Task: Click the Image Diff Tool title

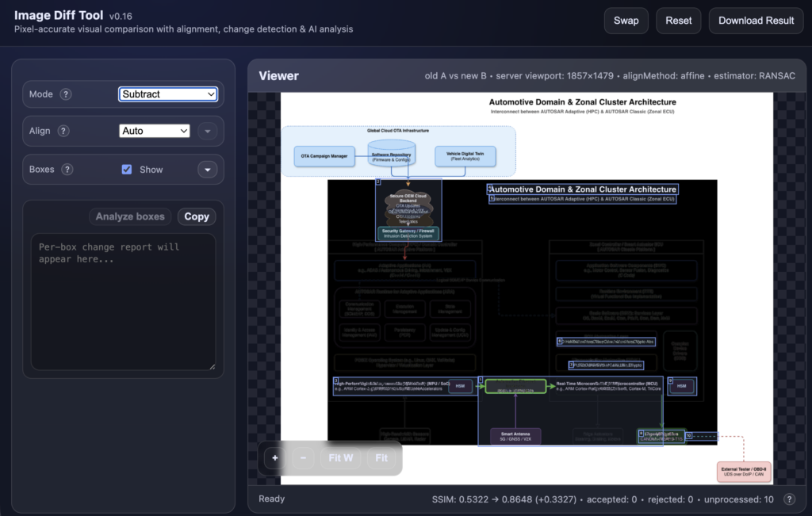Action: tap(59, 16)
